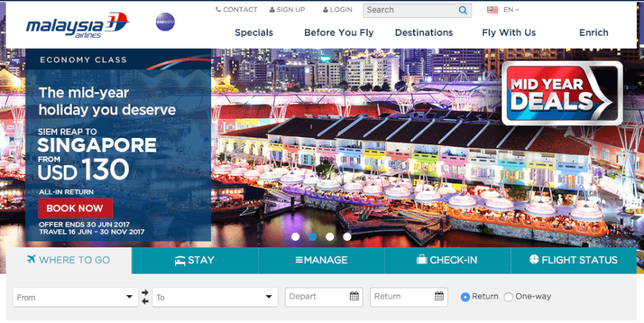Open the Depart calendar icon
This screenshot has height=323, width=644.
coord(353,297)
